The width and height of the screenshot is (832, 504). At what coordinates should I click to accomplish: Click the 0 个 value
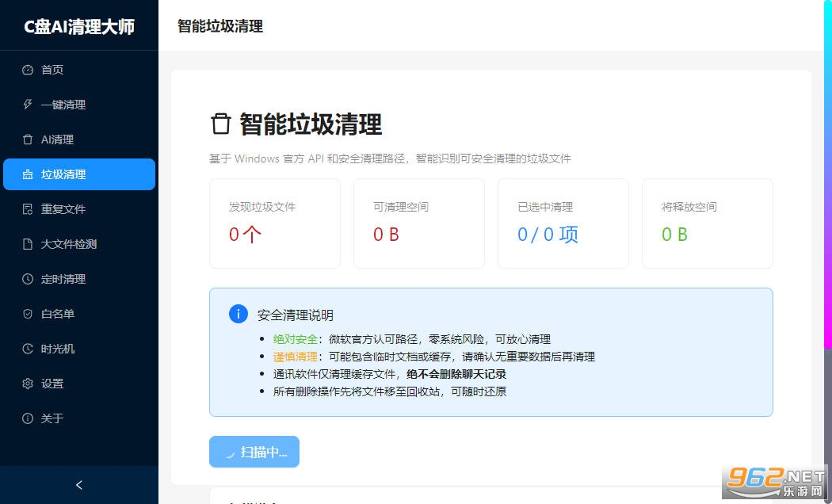(245, 235)
